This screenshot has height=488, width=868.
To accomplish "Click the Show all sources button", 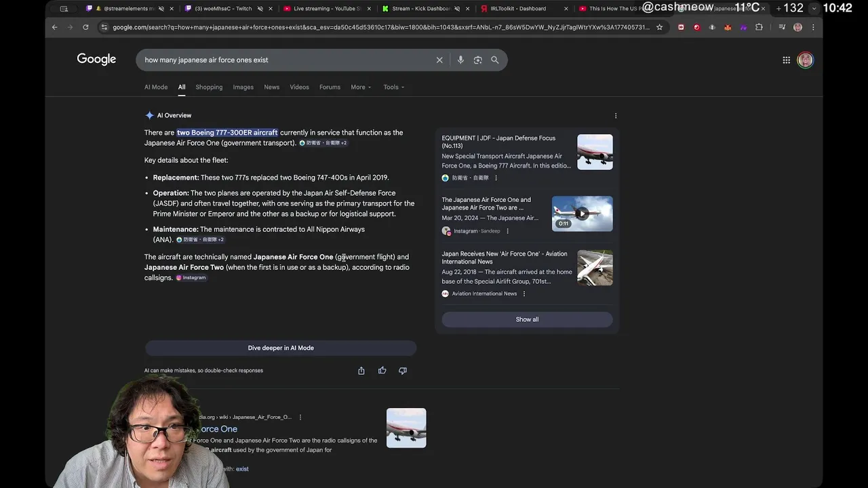I will pyautogui.click(x=527, y=319).
